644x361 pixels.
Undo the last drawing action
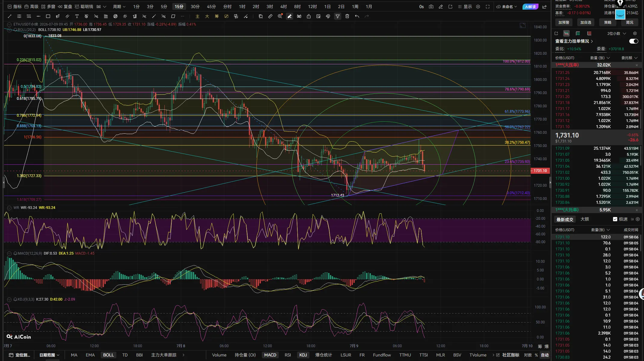click(x=357, y=16)
